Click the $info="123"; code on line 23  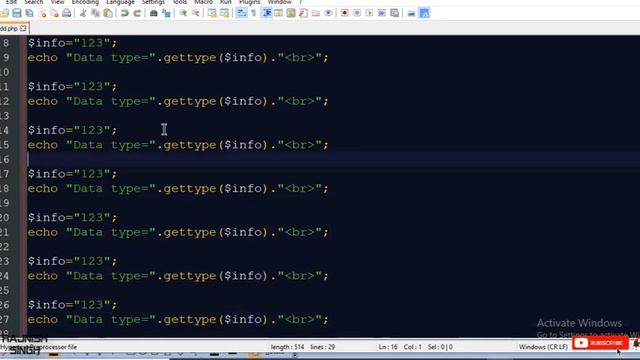point(72,261)
